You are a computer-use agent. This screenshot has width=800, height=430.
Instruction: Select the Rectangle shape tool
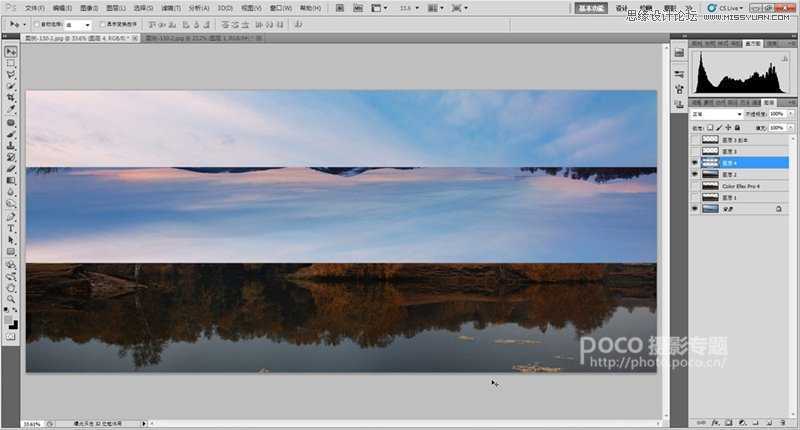pyautogui.click(x=11, y=251)
